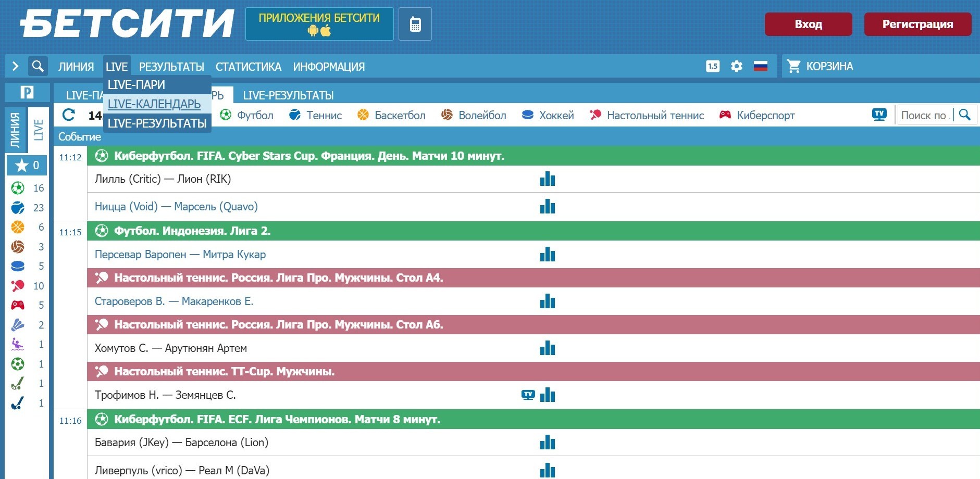Select the sidebar basketball icon

(18, 227)
